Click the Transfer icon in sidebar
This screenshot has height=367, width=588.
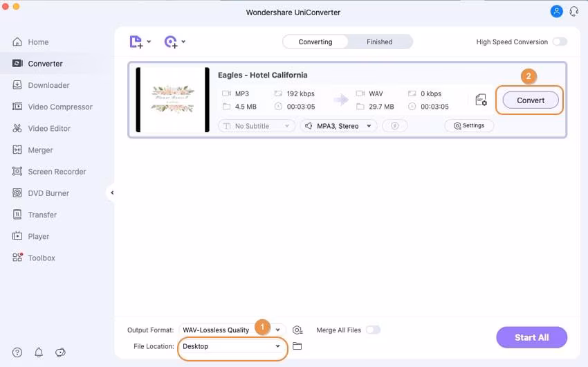(x=17, y=215)
